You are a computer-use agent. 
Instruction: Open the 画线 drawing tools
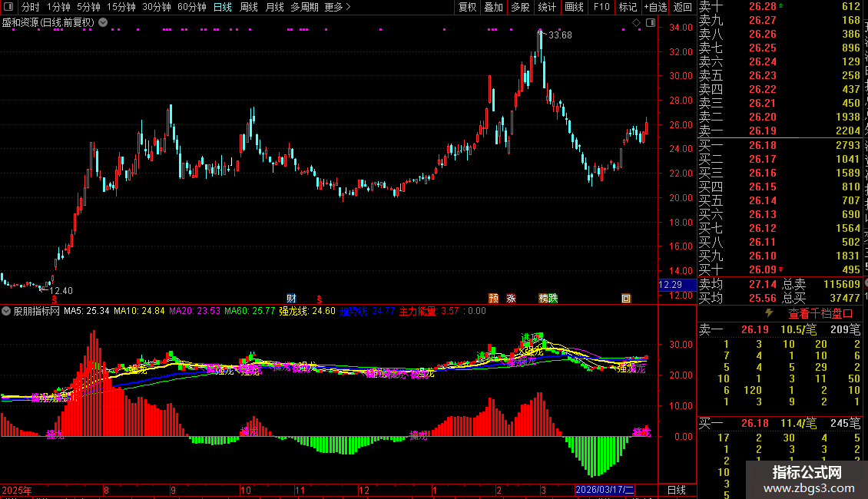[574, 7]
